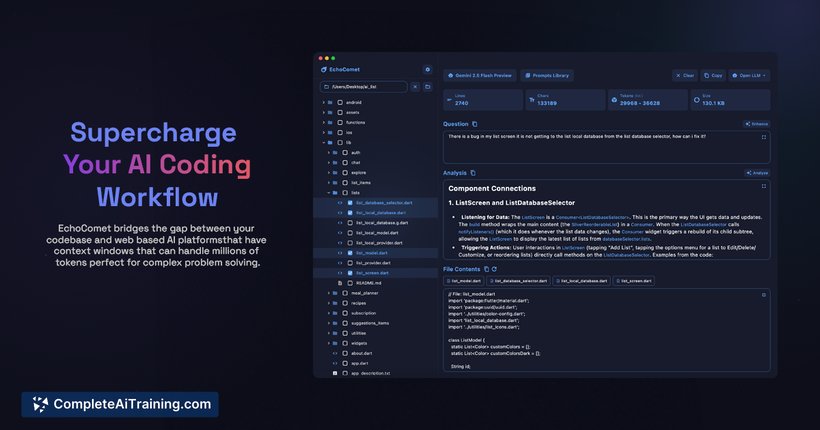Expand the ios folder
The height and width of the screenshot is (430, 820).
coord(324,133)
